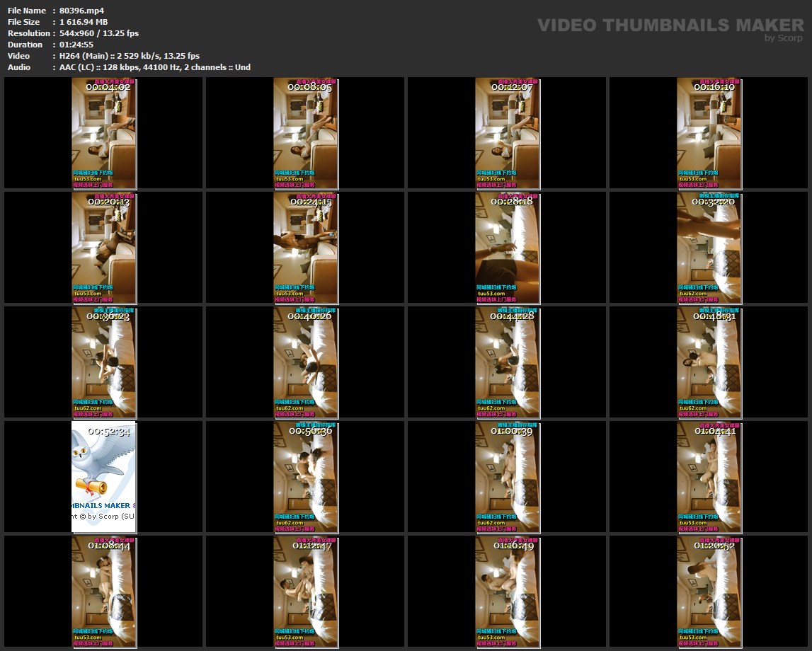Open the frame at timestamp 00:48:31

pos(709,362)
